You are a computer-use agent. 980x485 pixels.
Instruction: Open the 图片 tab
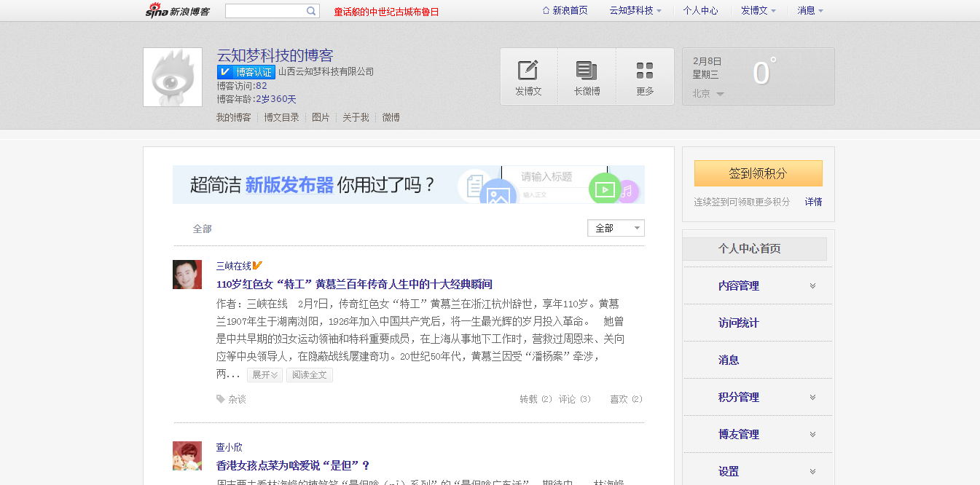(x=321, y=117)
